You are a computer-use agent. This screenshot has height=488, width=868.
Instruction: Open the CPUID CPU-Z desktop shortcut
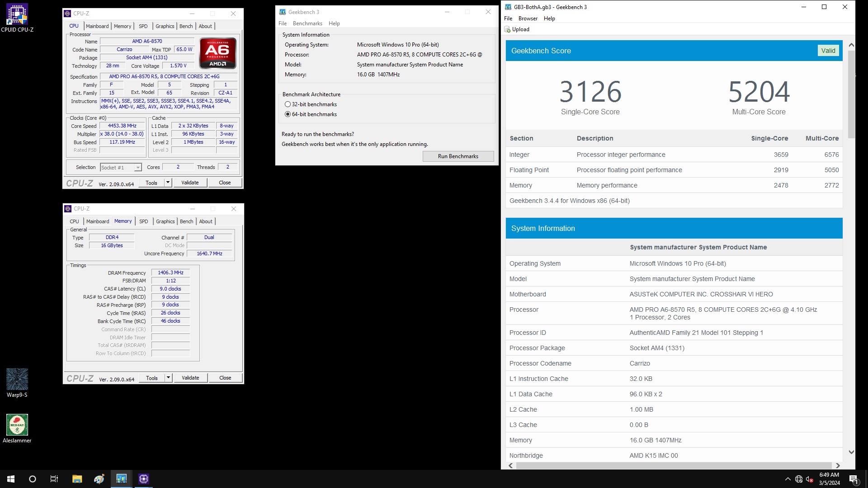click(17, 18)
